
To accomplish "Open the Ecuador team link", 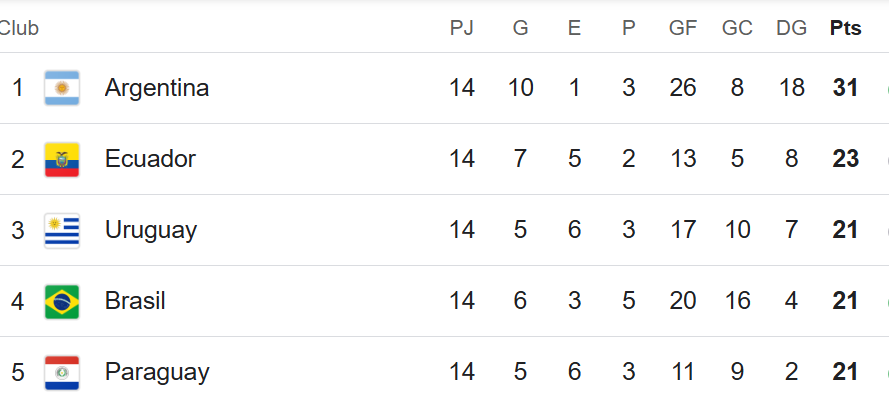I will 150,159.
